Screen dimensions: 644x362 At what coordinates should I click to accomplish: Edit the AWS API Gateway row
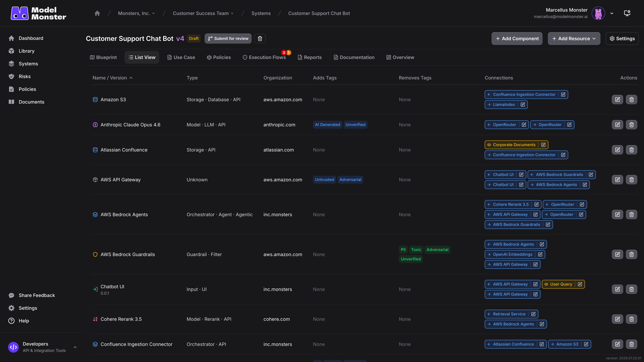(618, 180)
